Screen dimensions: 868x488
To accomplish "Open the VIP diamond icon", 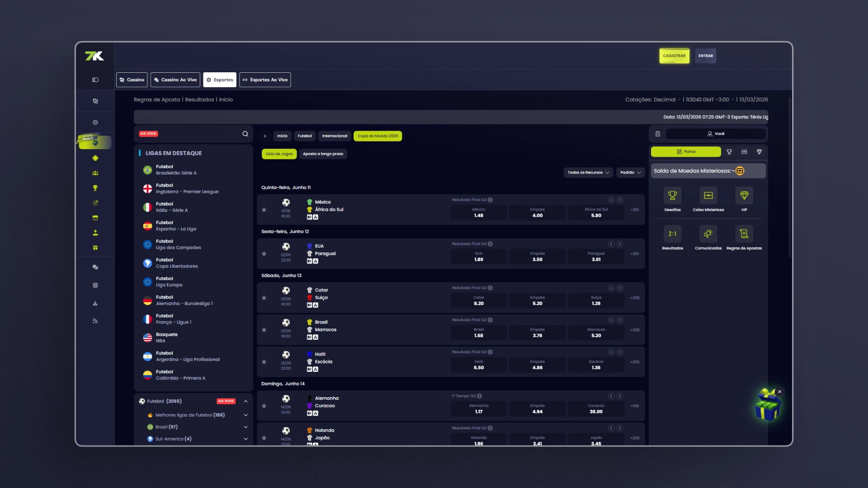I will click(x=744, y=196).
